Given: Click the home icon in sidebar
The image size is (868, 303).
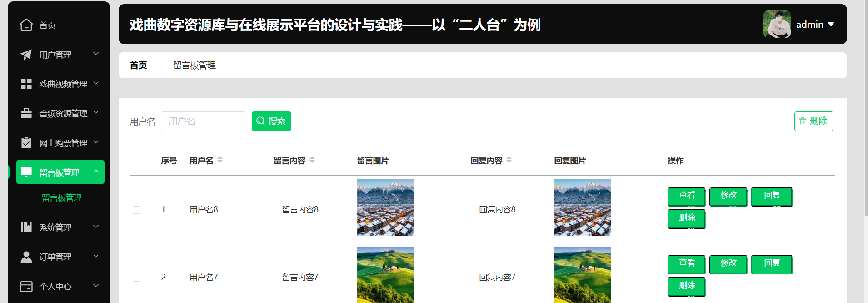Looking at the screenshot, I should click(x=26, y=25).
